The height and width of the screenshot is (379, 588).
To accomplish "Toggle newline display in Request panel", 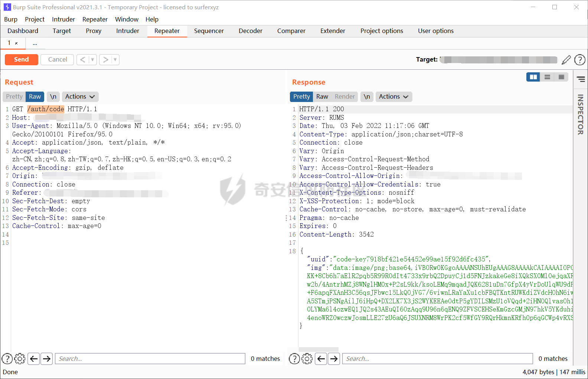I will click(x=53, y=97).
